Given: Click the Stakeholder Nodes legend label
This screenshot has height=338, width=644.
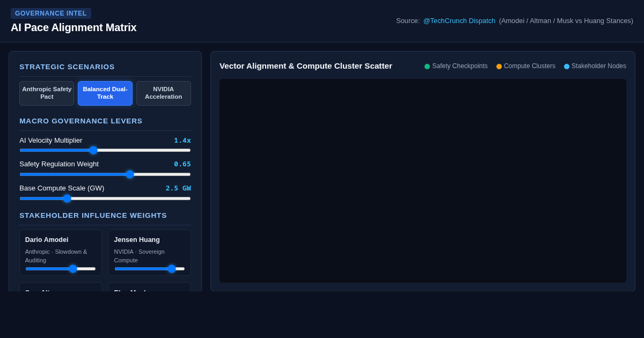Looking at the screenshot, I should pyautogui.click(x=599, y=66).
